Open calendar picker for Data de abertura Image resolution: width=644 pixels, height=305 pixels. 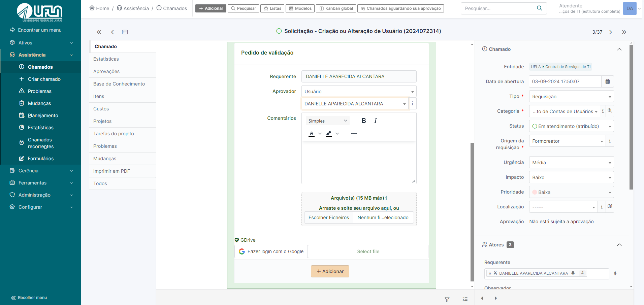coord(608,81)
